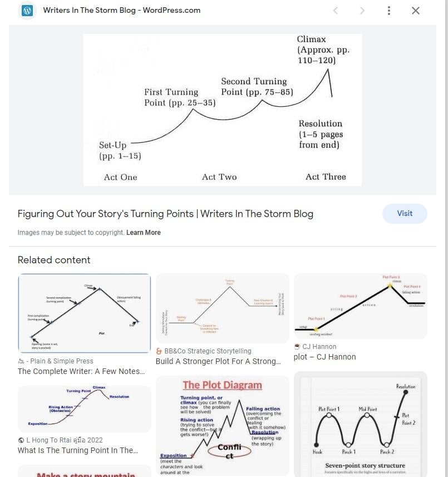
Task: Go to previous image arrow
Action: [x=336, y=11]
